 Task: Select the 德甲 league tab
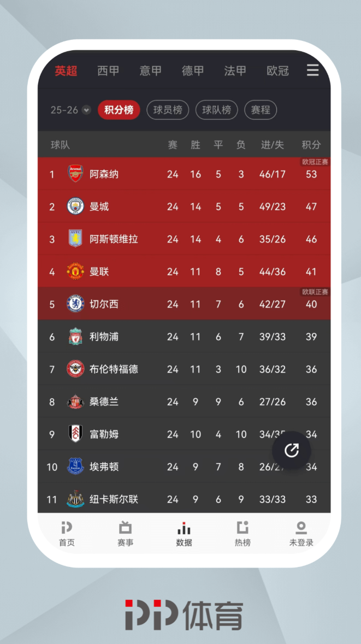point(193,71)
